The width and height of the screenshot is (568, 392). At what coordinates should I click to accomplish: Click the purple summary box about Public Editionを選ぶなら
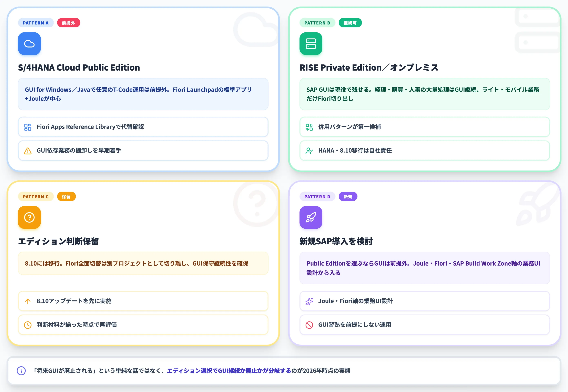(425, 268)
